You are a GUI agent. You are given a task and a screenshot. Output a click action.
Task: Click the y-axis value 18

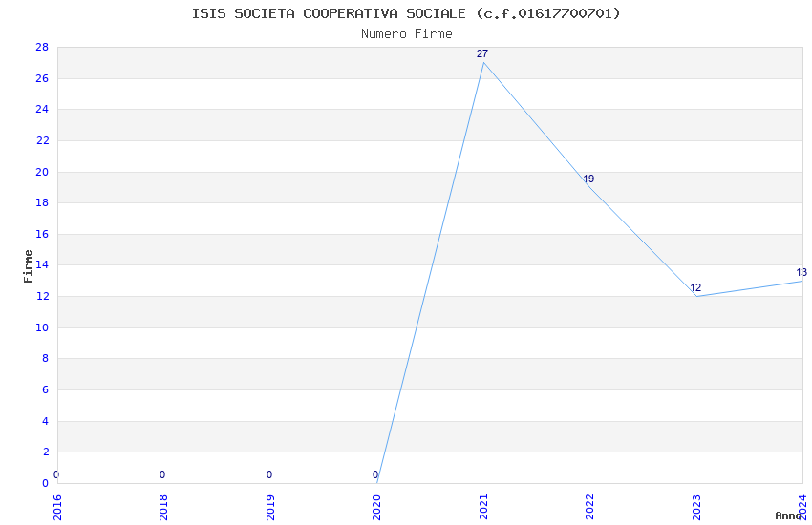[42, 202]
